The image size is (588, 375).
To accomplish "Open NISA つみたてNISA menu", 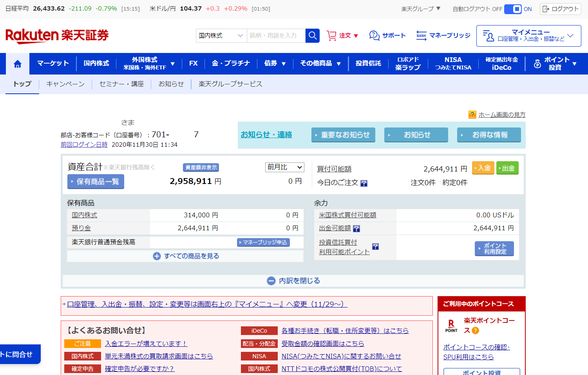I will 453,64.
